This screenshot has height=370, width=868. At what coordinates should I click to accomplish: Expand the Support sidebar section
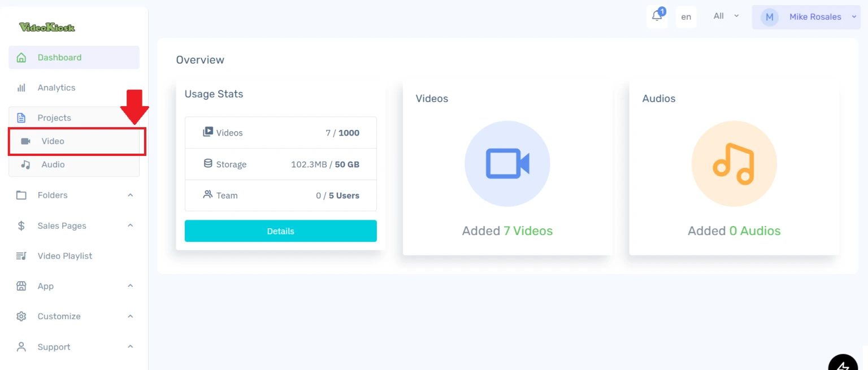click(130, 347)
